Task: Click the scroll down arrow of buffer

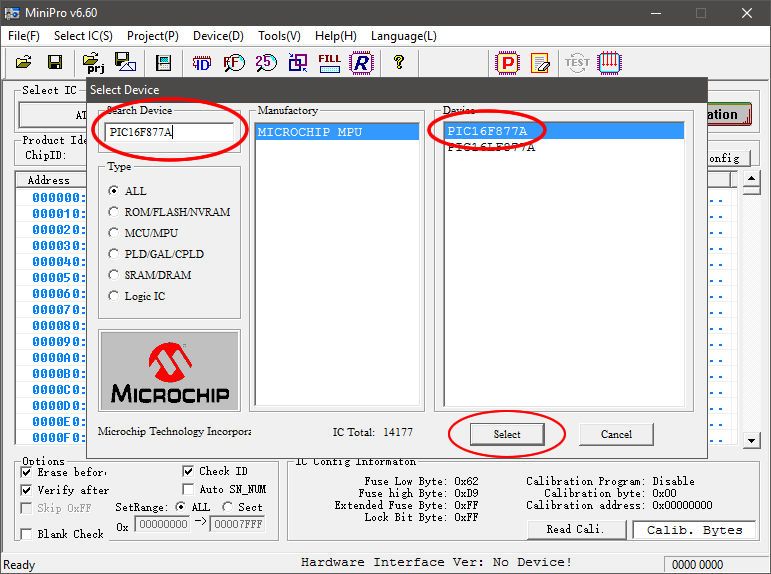Action: coord(751,440)
